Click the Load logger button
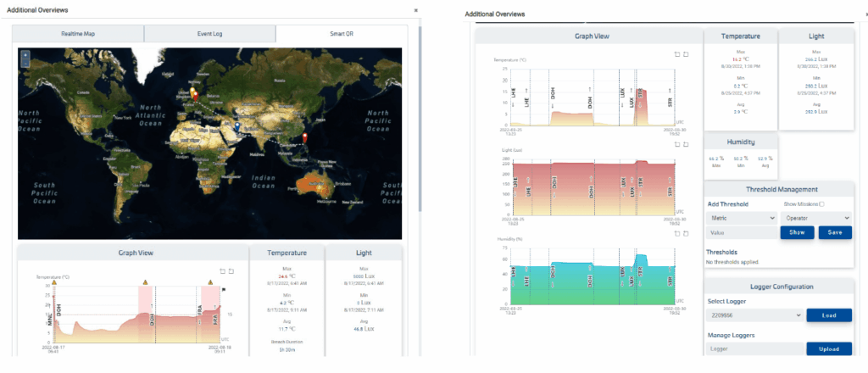Screen dimensions: 868x373 click(x=828, y=315)
